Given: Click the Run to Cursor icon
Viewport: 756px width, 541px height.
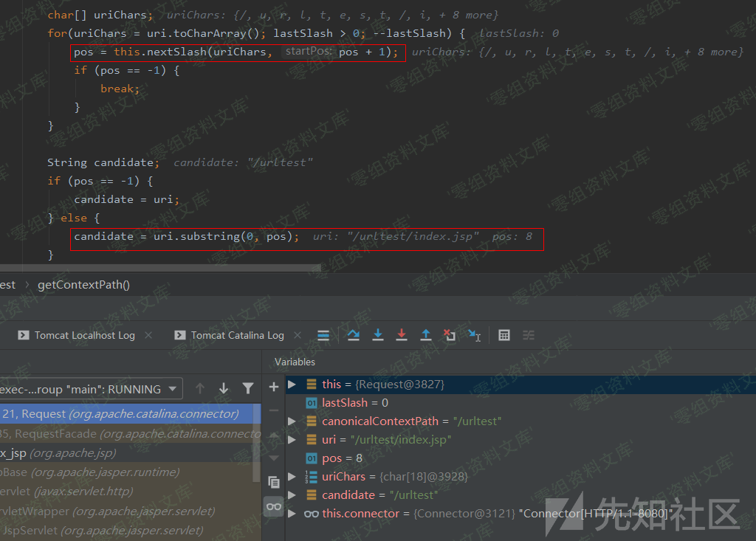Looking at the screenshot, I should 475,335.
